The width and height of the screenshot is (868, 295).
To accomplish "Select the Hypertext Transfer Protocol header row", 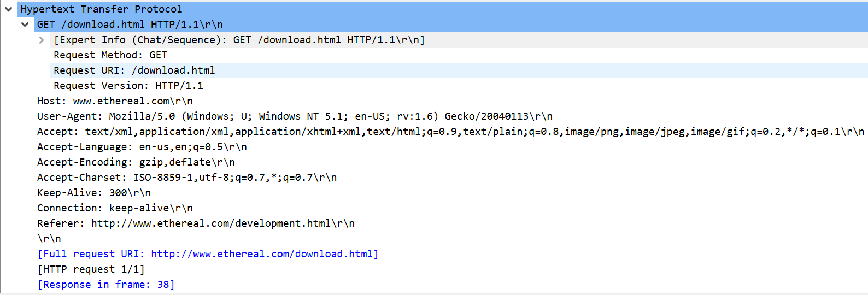I will [x=102, y=9].
